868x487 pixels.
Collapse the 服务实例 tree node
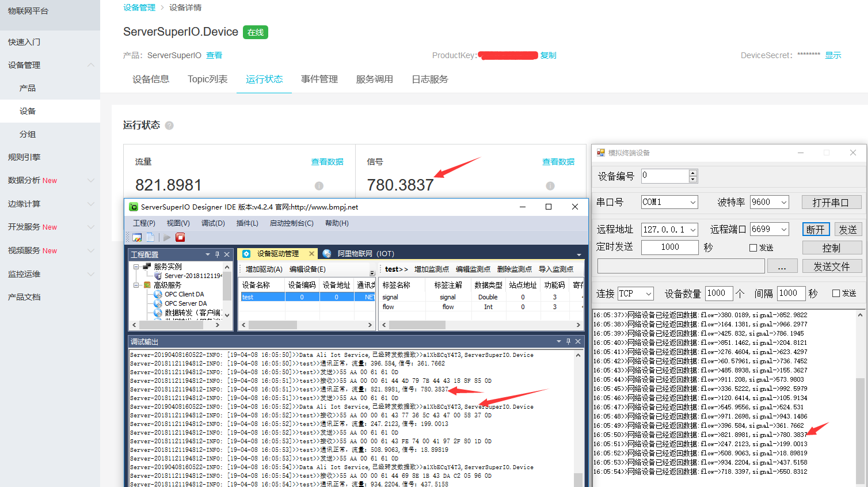[x=136, y=267]
